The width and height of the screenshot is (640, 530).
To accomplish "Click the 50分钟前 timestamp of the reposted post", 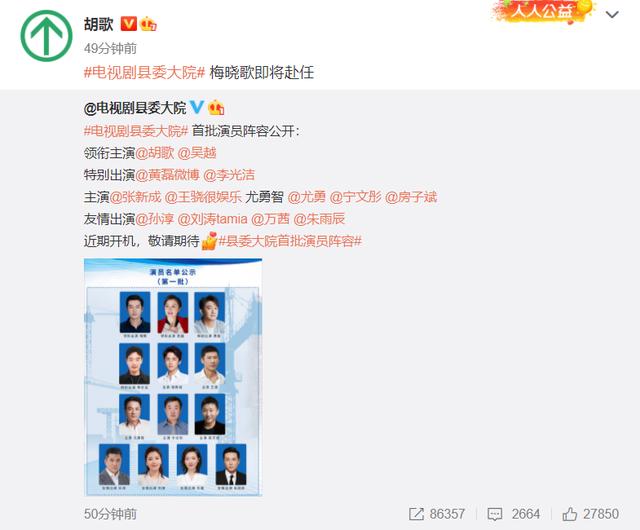I will (x=110, y=514).
